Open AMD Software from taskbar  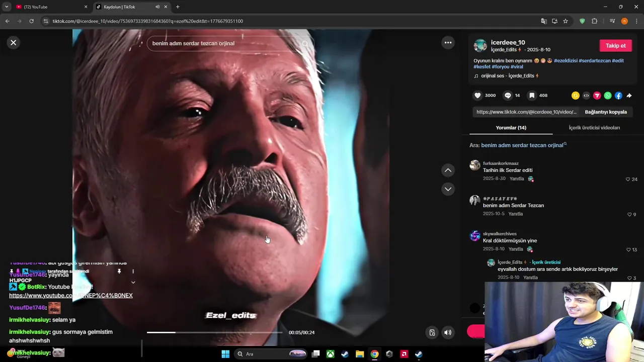[x=404, y=354]
